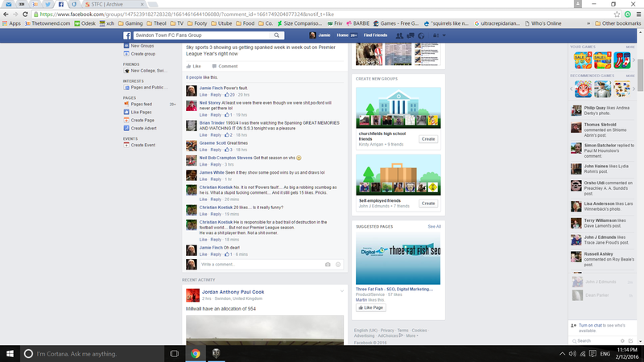Image resolution: width=644 pixels, height=362 pixels.
Task: Bookmark this page with the star icon
Action: 617,14
